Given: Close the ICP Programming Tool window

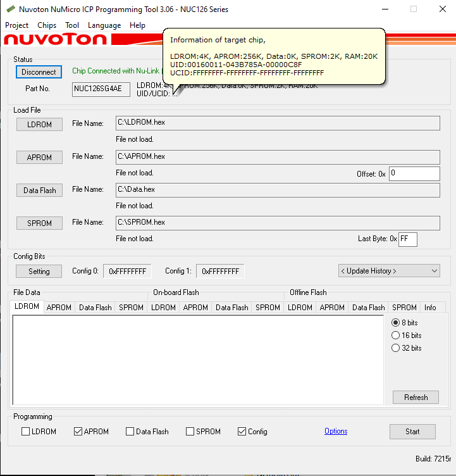Looking at the screenshot, I should click(443, 9).
